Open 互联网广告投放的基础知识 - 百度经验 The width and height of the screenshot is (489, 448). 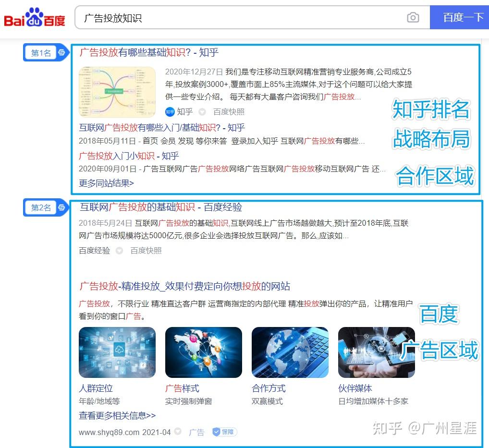(x=161, y=207)
